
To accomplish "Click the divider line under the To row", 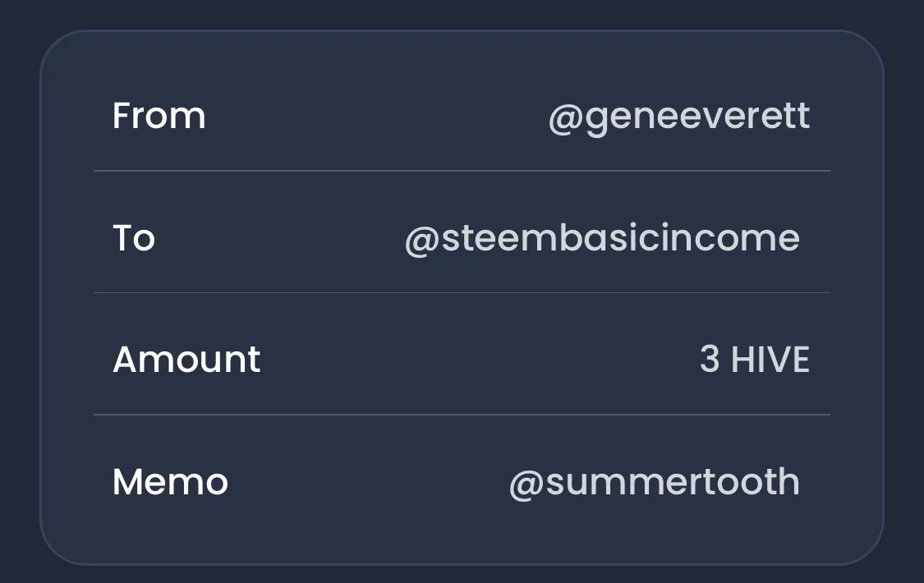I will click(x=462, y=292).
